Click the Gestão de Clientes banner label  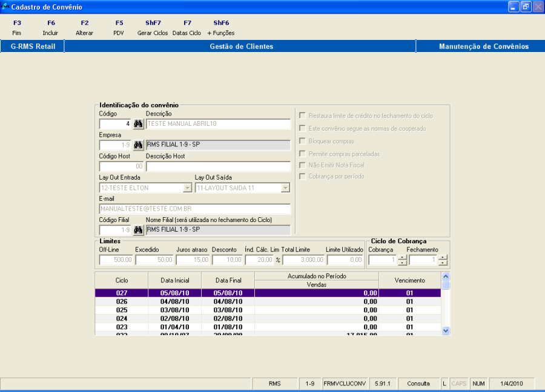(x=242, y=47)
